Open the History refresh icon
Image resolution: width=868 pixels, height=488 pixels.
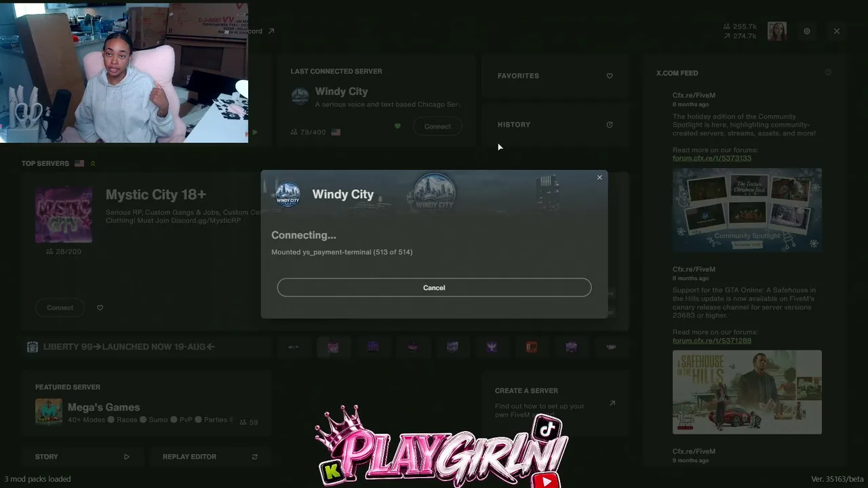coord(610,125)
